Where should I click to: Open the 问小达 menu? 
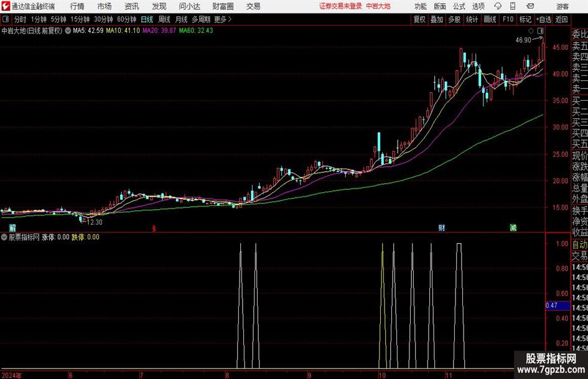[189, 6]
